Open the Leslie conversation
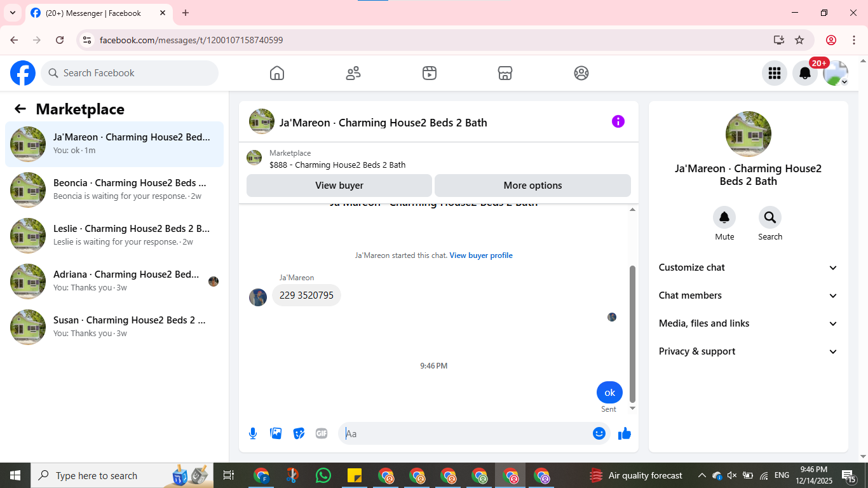Screen dimensions: 868x488 point(114,236)
